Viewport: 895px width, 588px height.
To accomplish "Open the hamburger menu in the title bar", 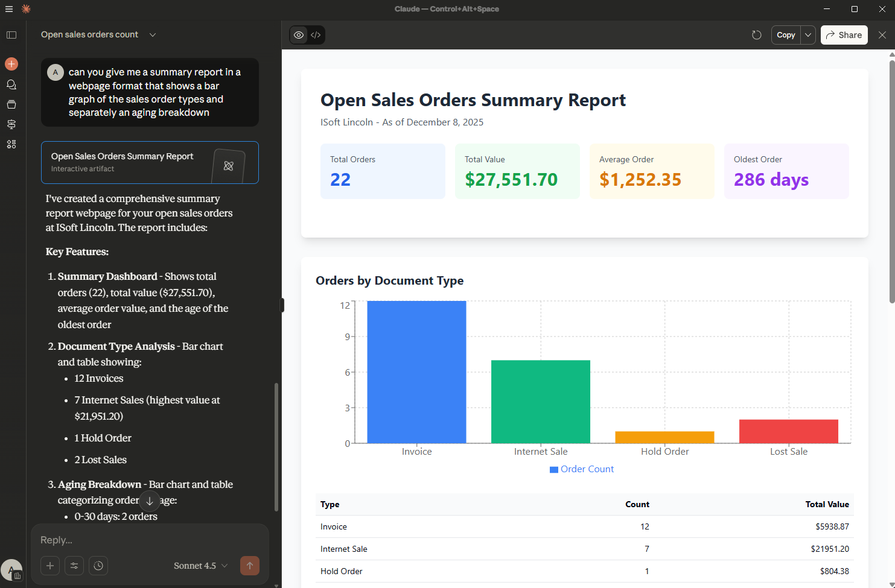I will tap(9, 9).
